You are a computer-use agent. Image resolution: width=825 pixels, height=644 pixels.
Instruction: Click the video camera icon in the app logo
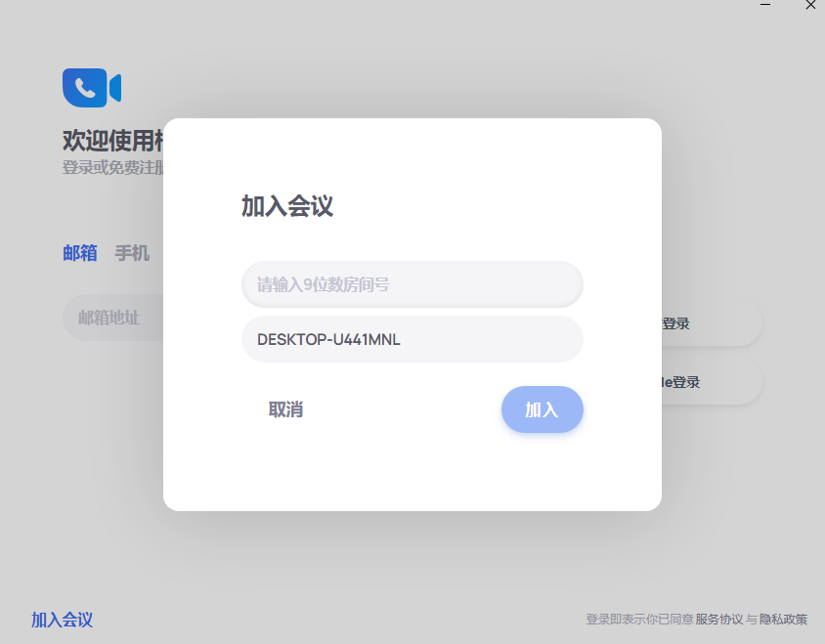click(113, 87)
